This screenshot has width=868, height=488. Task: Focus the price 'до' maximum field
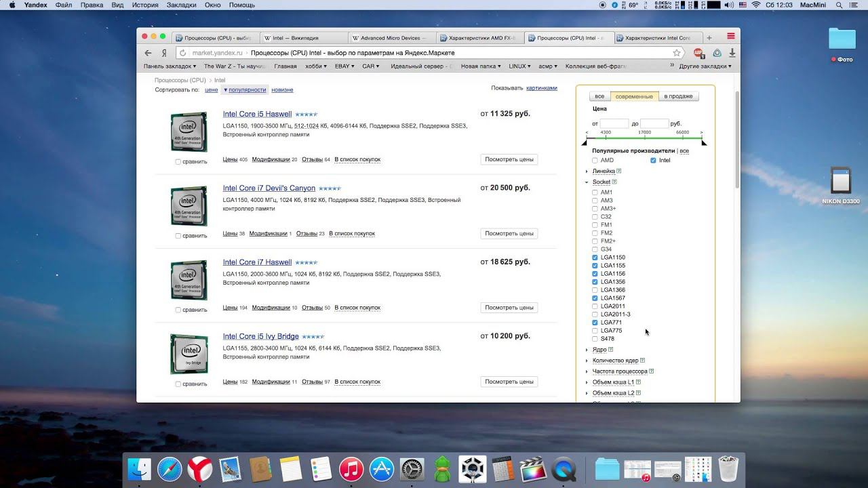pyautogui.click(x=654, y=123)
